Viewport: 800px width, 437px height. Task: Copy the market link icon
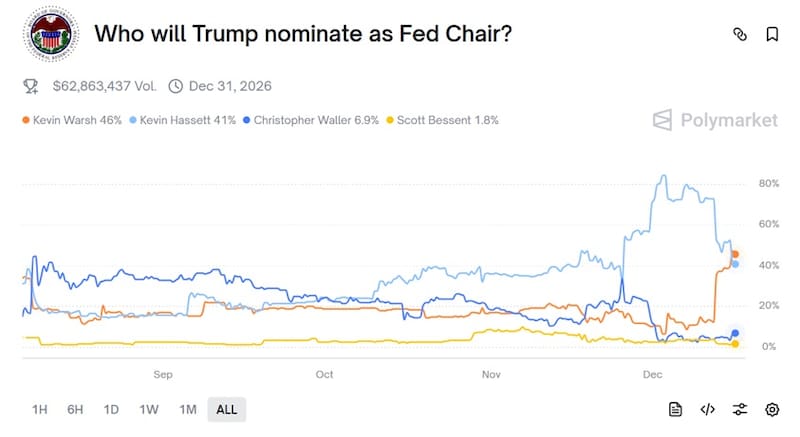[x=740, y=34]
